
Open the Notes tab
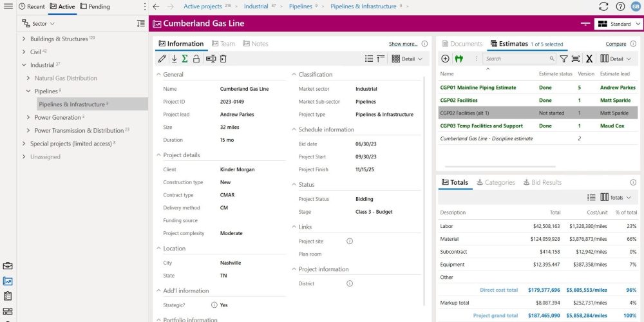pyautogui.click(x=256, y=44)
